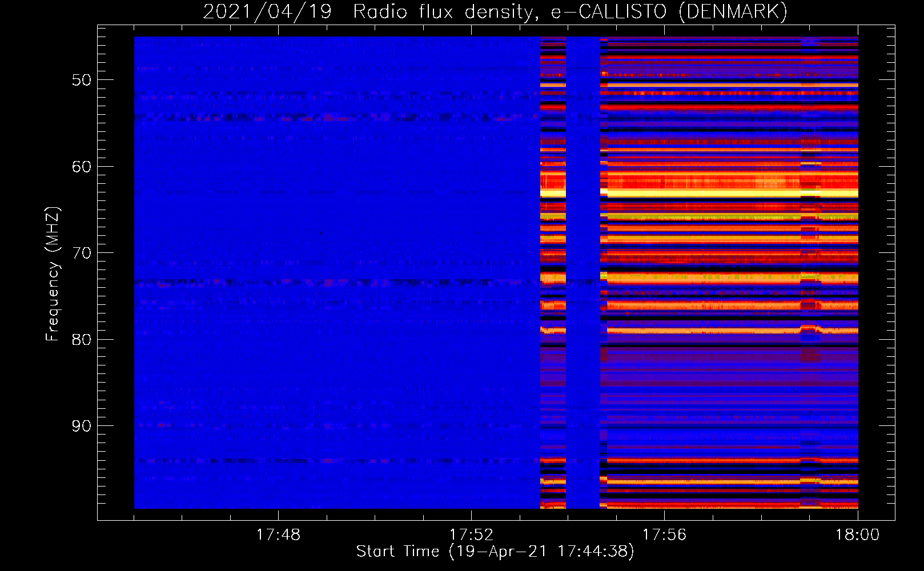This screenshot has height=571, width=924.
Task: Click the 60 frequency tick label
Action: pos(82,167)
